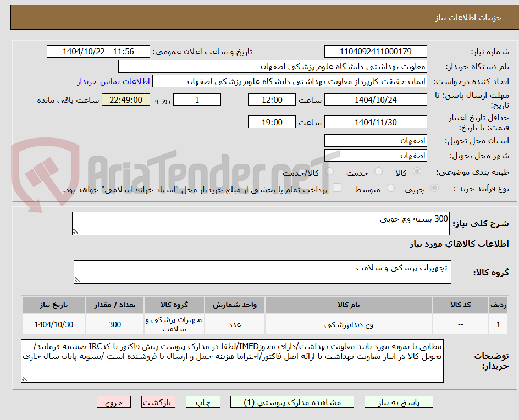519x420 pixels.
Task: Click the item code cell showing --
Action: (460, 324)
